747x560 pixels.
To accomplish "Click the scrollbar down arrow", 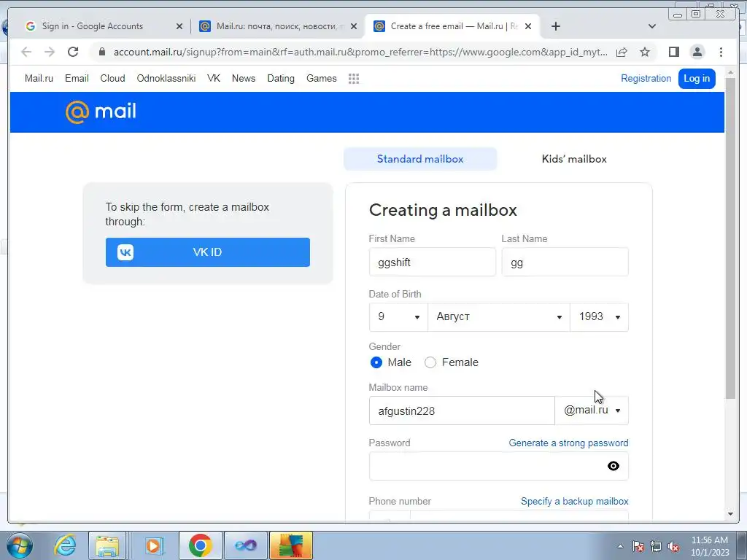I will tap(730, 514).
